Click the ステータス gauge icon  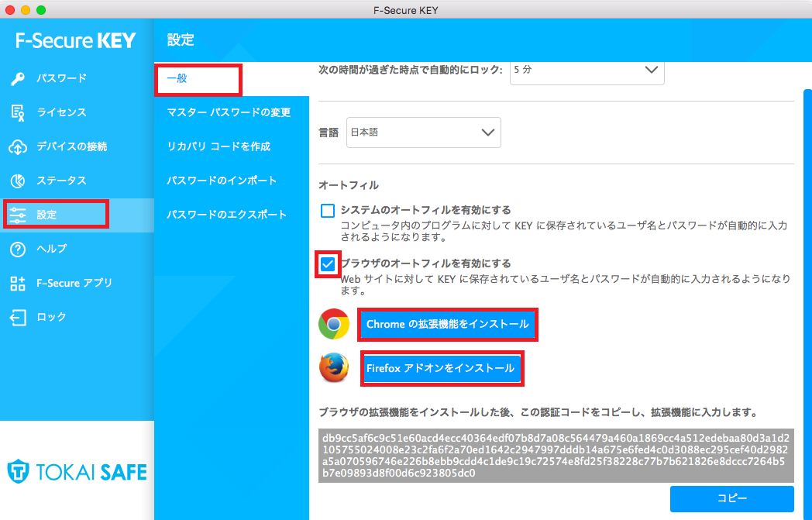(x=18, y=181)
